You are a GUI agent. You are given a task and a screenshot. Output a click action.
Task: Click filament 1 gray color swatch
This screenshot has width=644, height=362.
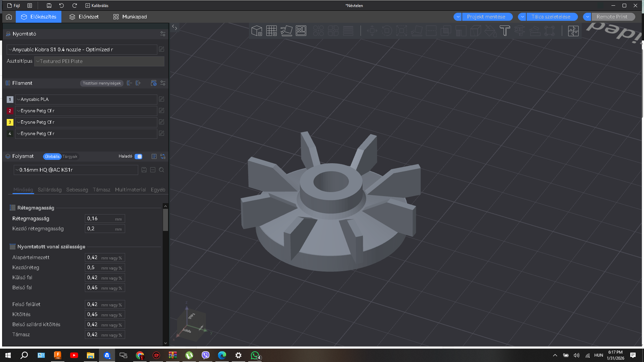point(10,100)
